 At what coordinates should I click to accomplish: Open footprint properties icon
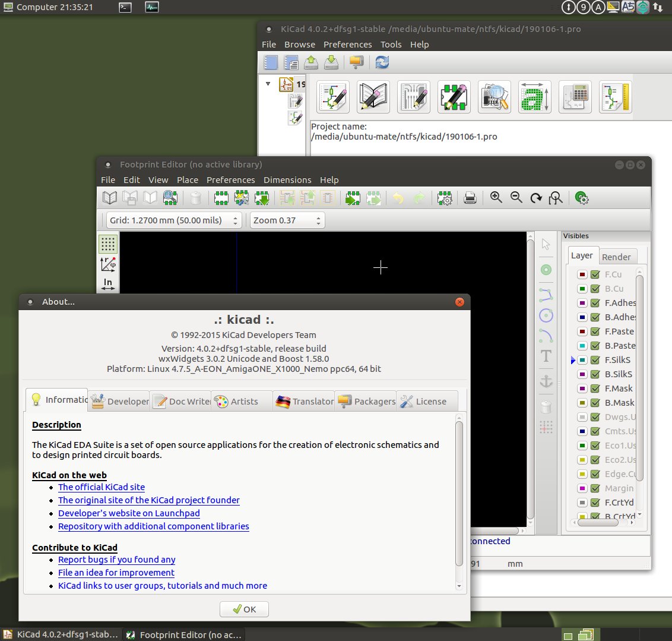click(445, 198)
